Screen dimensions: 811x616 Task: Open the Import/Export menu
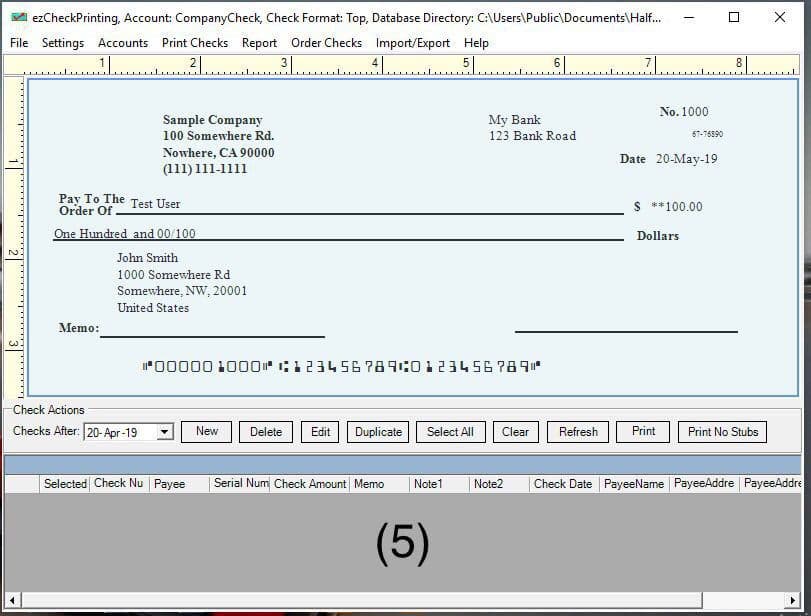tap(413, 43)
